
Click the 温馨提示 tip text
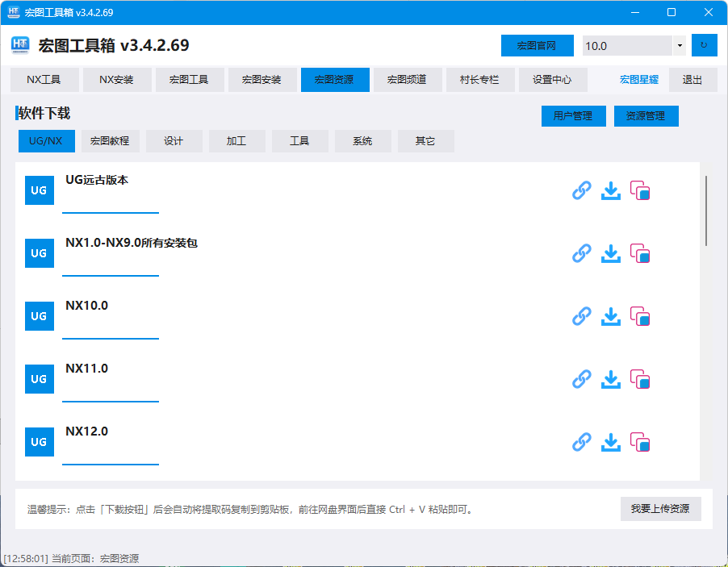click(251, 510)
